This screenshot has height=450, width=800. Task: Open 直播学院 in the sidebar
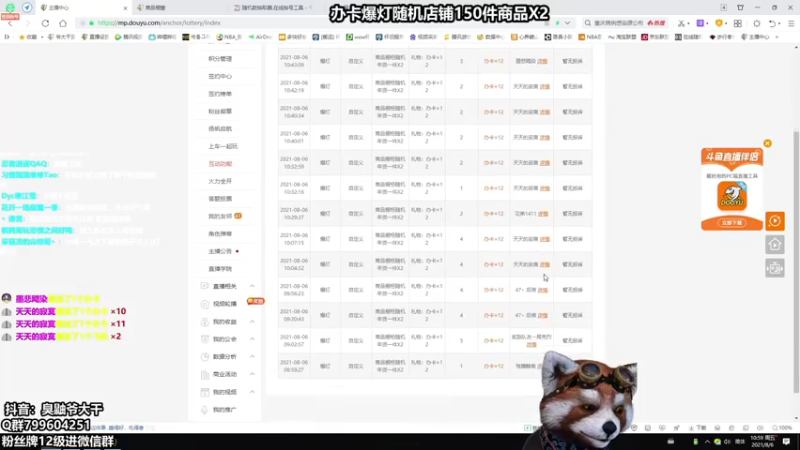click(220, 269)
